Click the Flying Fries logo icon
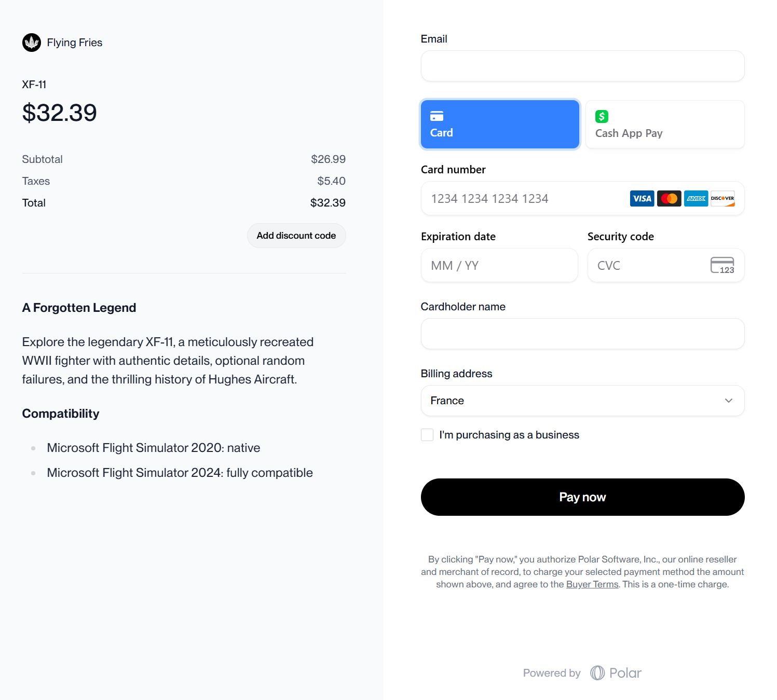 [32, 43]
